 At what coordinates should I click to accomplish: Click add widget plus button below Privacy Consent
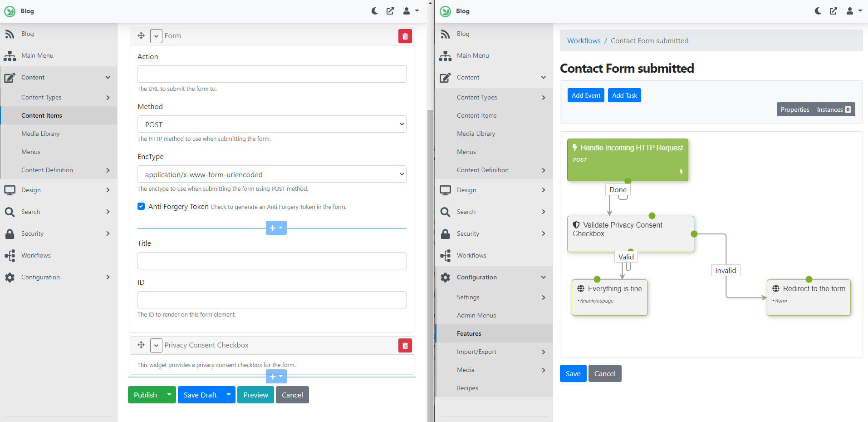[276, 377]
